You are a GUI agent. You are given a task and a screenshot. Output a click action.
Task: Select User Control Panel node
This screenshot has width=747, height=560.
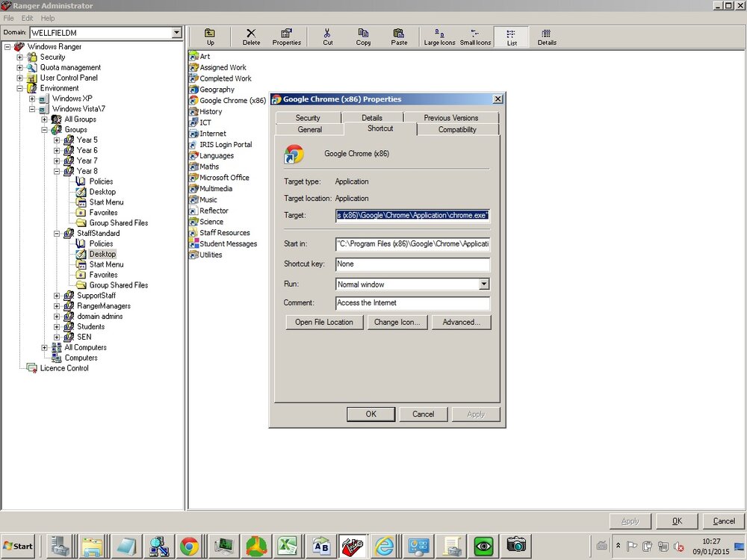69,78
